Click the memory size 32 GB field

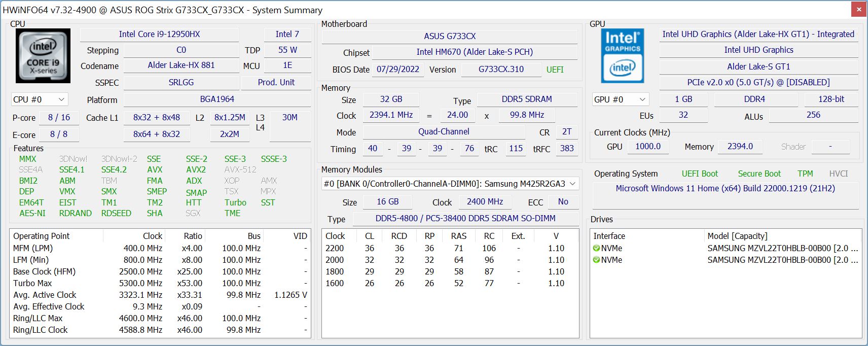(x=391, y=99)
